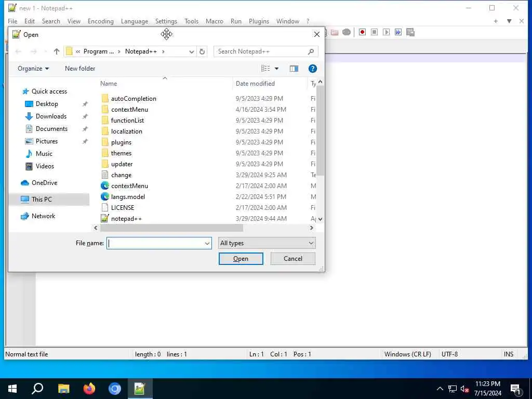The height and width of the screenshot is (399, 532).
Task: Open the Plugins menu
Action: 259,21
